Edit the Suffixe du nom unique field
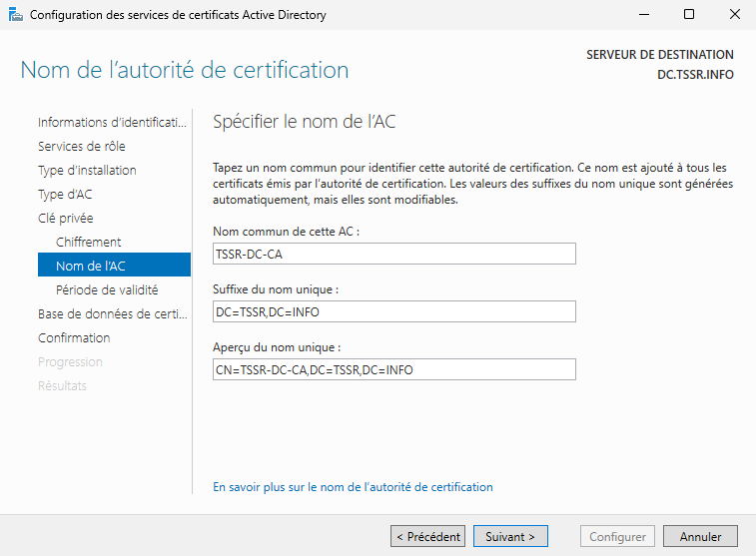The height and width of the screenshot is (556, 756). (394, 312)
